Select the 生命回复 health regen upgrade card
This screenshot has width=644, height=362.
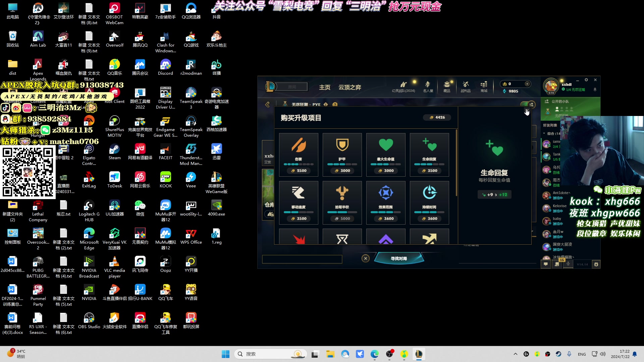point(429,155)
